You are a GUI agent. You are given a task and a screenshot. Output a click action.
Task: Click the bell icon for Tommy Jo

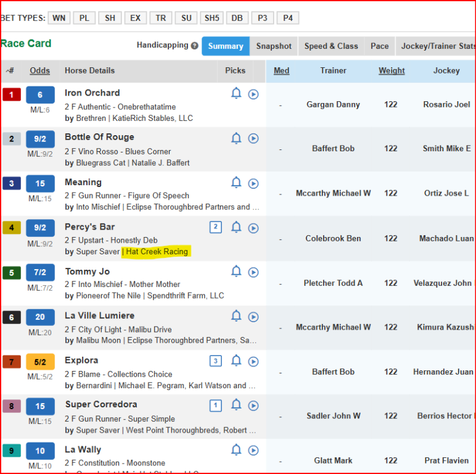[236, 272]
